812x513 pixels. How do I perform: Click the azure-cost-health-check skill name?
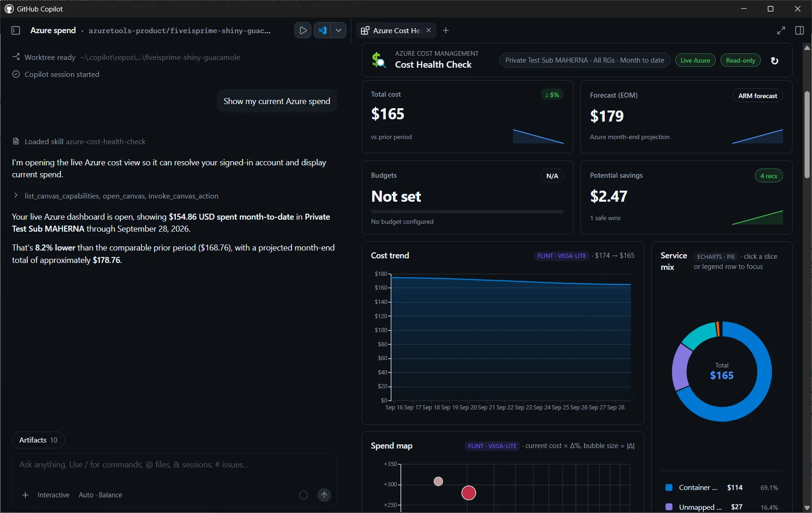[105, 141]
